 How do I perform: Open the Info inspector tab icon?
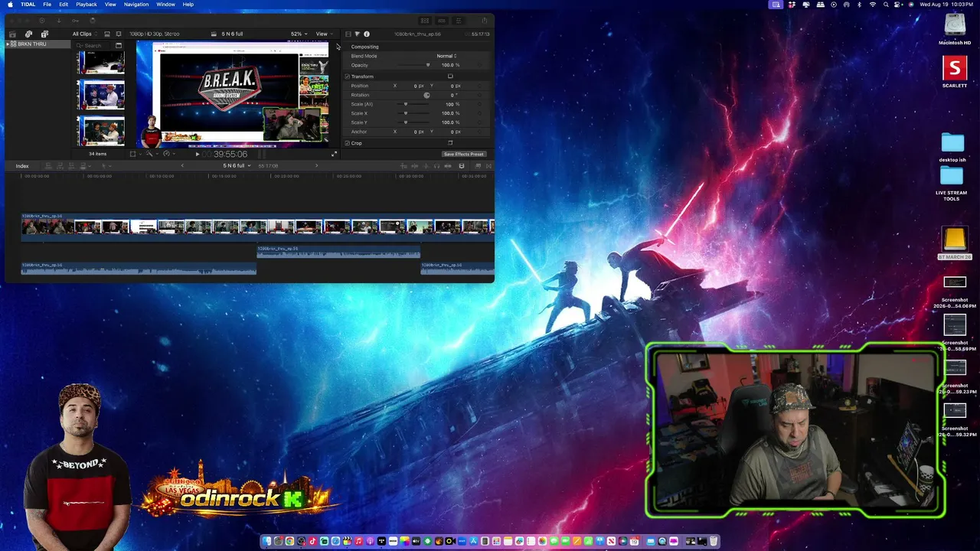tap(367, 34)
